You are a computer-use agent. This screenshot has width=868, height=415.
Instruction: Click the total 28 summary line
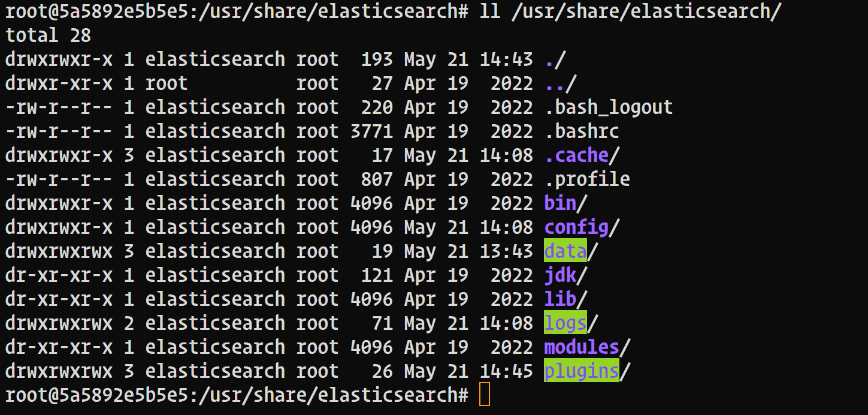[47, 35]
